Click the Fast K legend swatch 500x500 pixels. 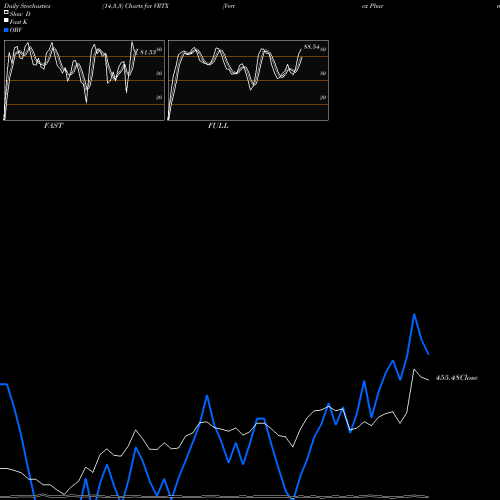tap(6, 21)
